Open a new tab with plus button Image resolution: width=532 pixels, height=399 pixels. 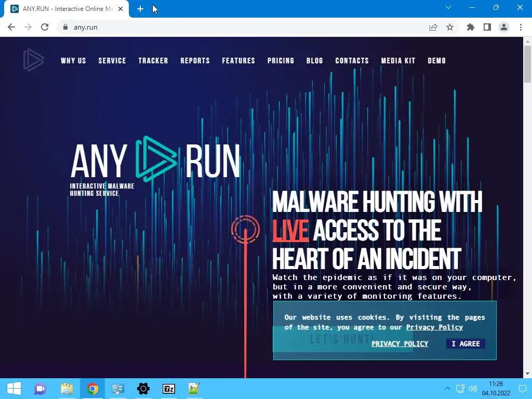pyautogui.click(x=140, y=9)
